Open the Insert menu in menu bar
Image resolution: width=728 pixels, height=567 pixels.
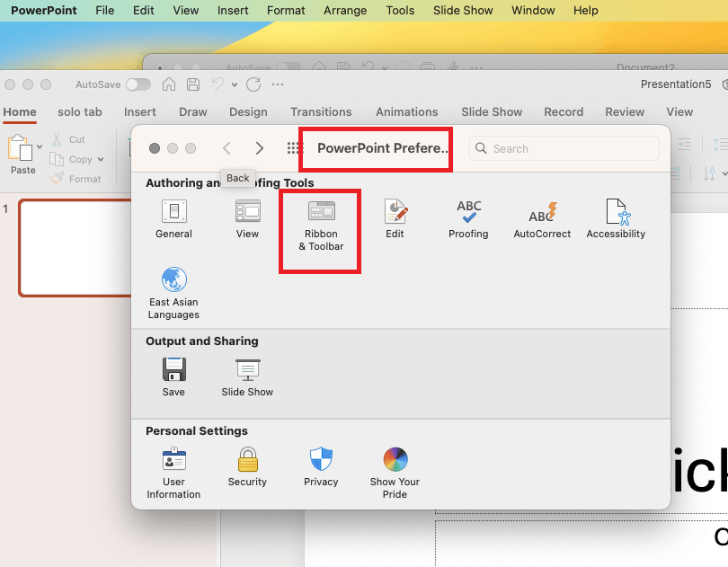pyautogui.click(x=233, y=10)
